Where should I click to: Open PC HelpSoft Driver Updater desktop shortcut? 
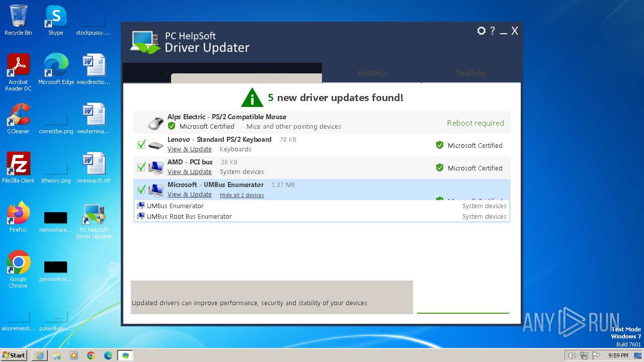[94, 220]
